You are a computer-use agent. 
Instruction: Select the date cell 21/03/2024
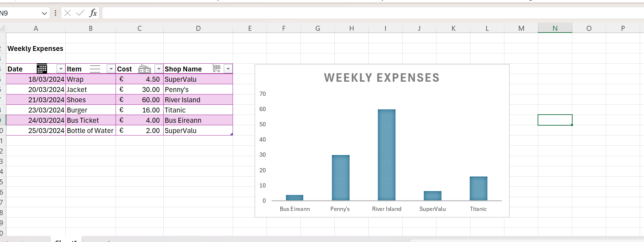[36, 100]
